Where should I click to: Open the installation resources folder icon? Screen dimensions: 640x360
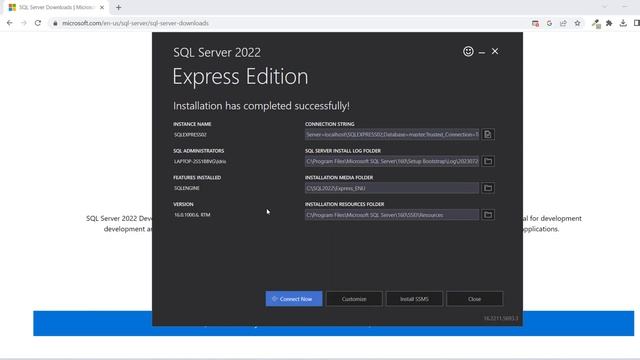pyautogui.click(x=488, y=215)
